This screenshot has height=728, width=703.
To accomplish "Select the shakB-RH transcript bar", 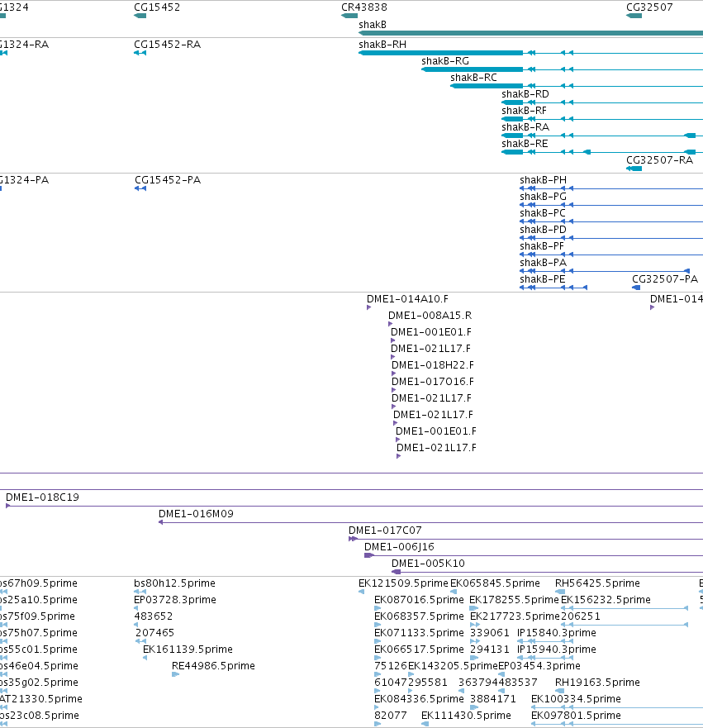I will (441, 53).
